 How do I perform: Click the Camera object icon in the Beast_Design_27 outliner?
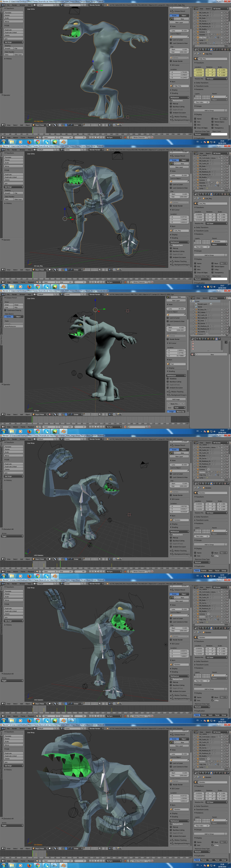point(198,32)
